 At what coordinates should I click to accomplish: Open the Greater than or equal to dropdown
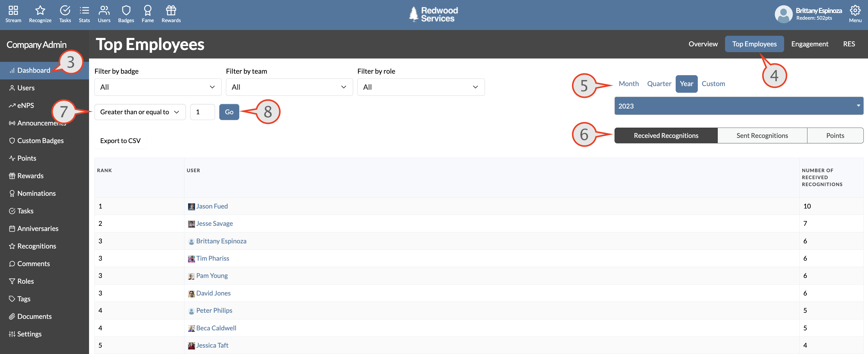pyautogui.click(x=140, y=112)
